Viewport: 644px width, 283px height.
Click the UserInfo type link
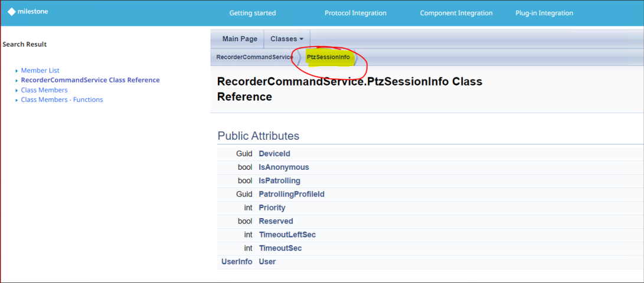(x=236, y=262)
